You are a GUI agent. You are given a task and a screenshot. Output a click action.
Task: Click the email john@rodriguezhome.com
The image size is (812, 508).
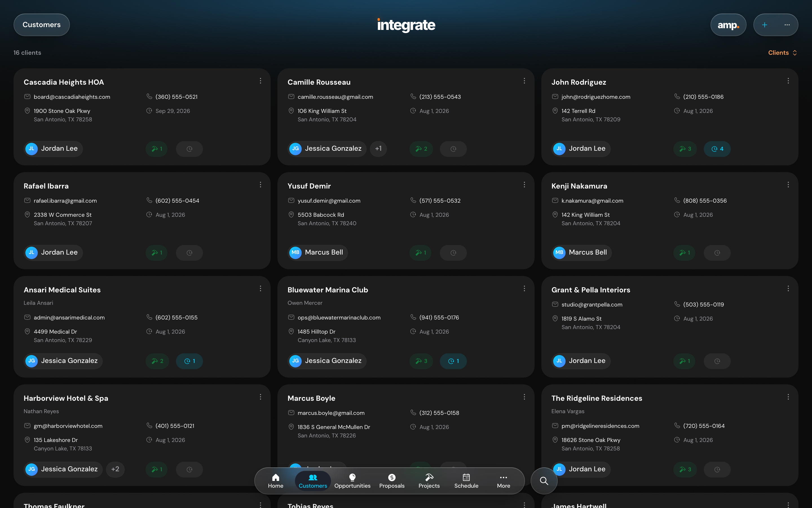595,97
